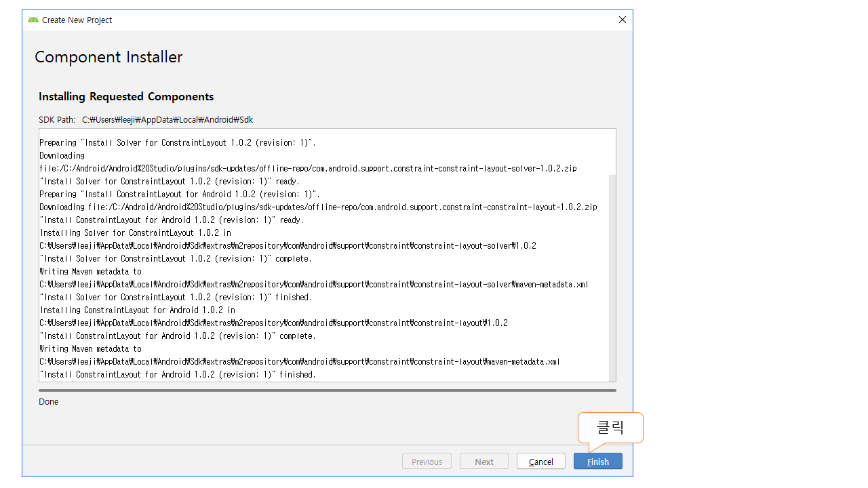The height and width of the screenshot is (488, 868).
Task: Click the Finish button
Action: [597, 462]
